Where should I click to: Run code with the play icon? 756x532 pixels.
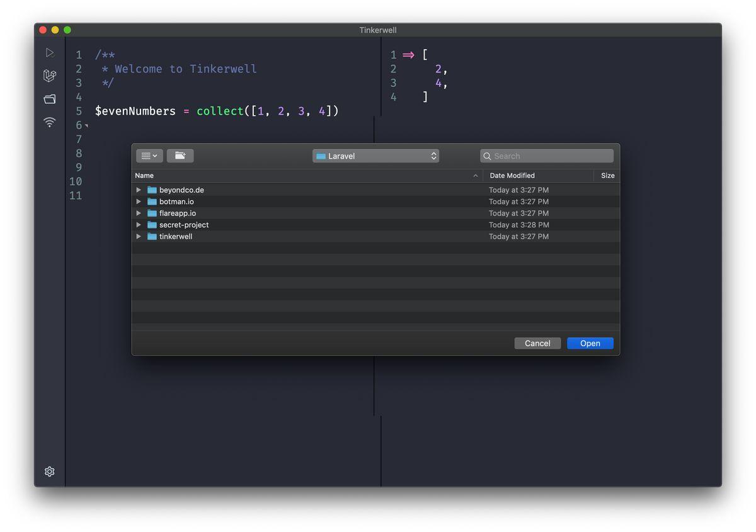tap(50, 53)
